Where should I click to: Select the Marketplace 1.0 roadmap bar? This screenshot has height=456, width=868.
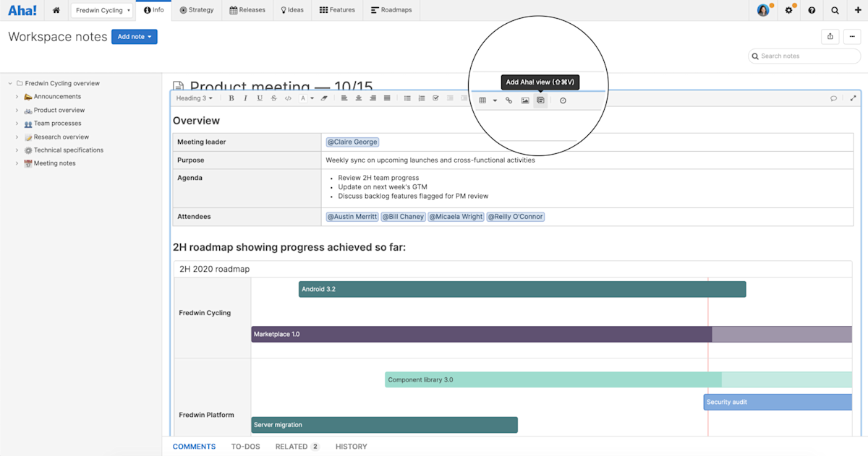[551, 335]
